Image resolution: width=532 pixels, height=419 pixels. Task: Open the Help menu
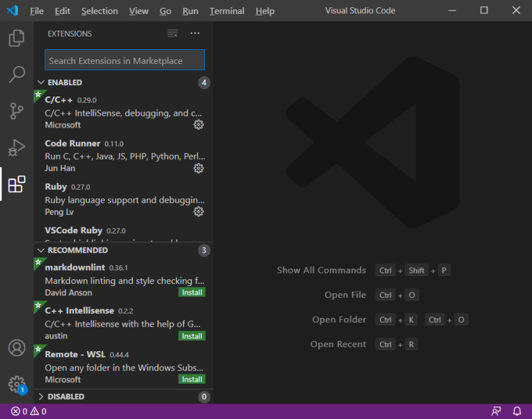[265, 11]
